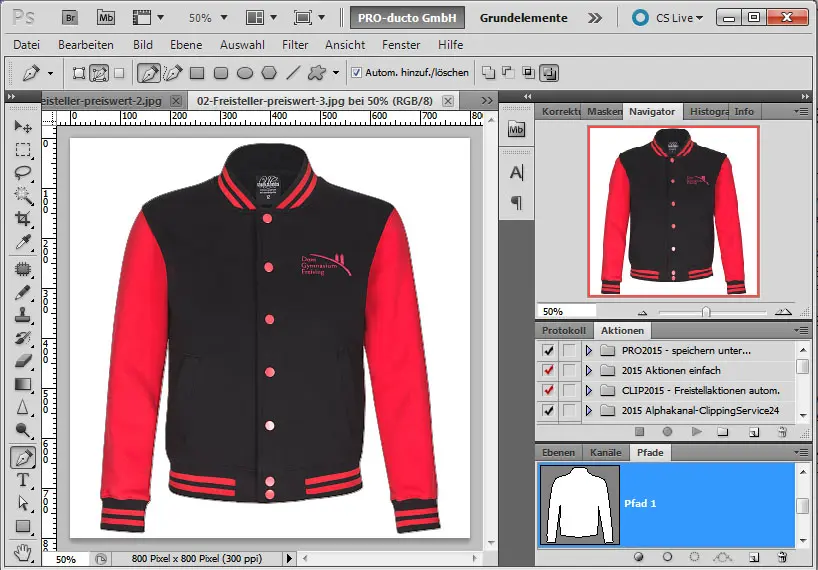Delete current path with trash icon
This screenshot has height=570, width=818.
(783, 556)
